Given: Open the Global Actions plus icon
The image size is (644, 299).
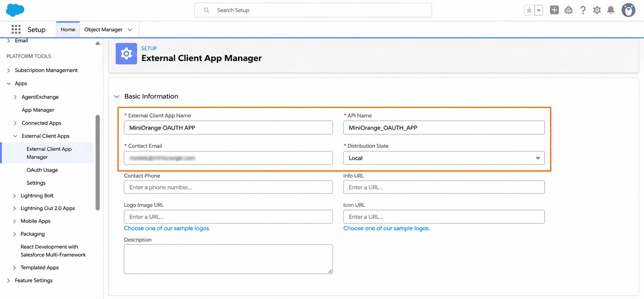Looking at the screenshot, I should pyautogui.click(x=554, y=10).
